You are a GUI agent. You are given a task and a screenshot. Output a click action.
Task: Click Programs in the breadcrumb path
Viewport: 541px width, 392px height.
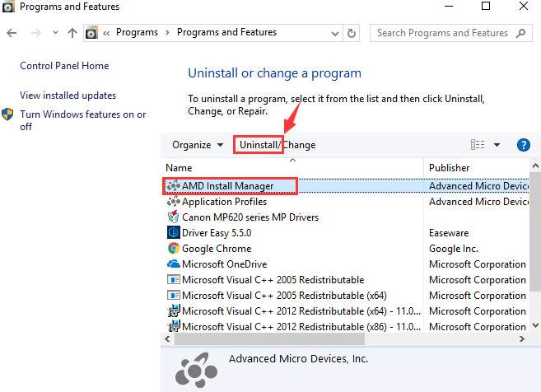pos(137,32)
